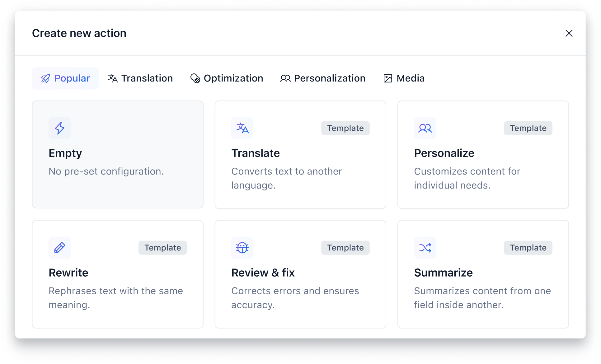Click the Summarize shuffle arrows icon
This screenshot has height=364, width=601.
point(425,248)
